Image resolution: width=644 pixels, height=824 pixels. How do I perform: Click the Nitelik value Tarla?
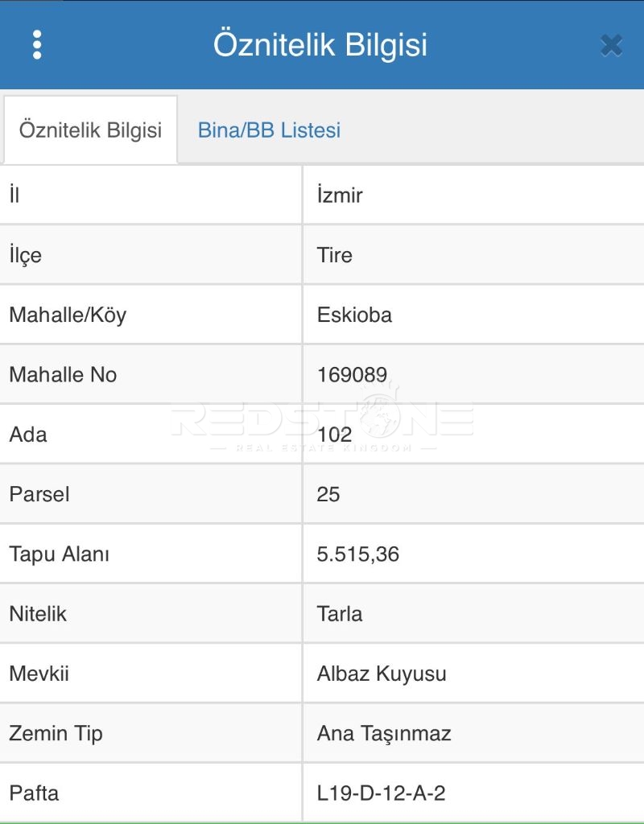(x=340, y=614)
